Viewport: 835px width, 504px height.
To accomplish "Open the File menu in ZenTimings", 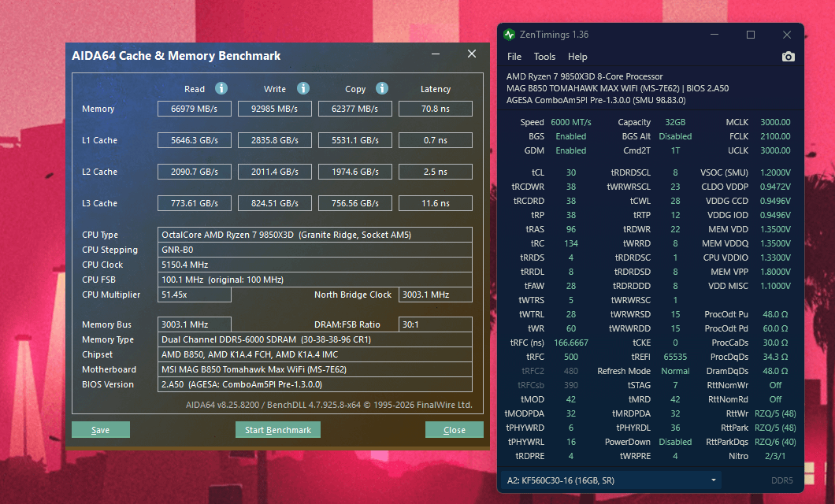I will click(514, 57).
